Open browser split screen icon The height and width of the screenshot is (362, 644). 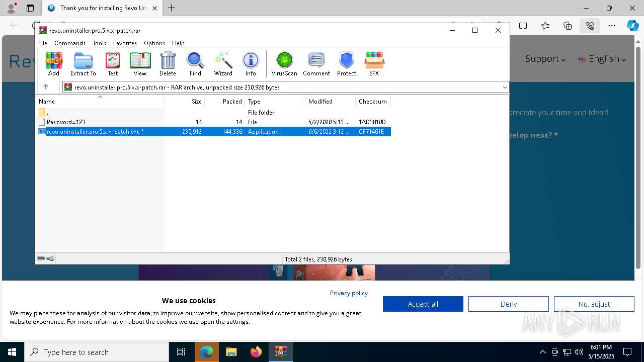(x=523, y=26)
